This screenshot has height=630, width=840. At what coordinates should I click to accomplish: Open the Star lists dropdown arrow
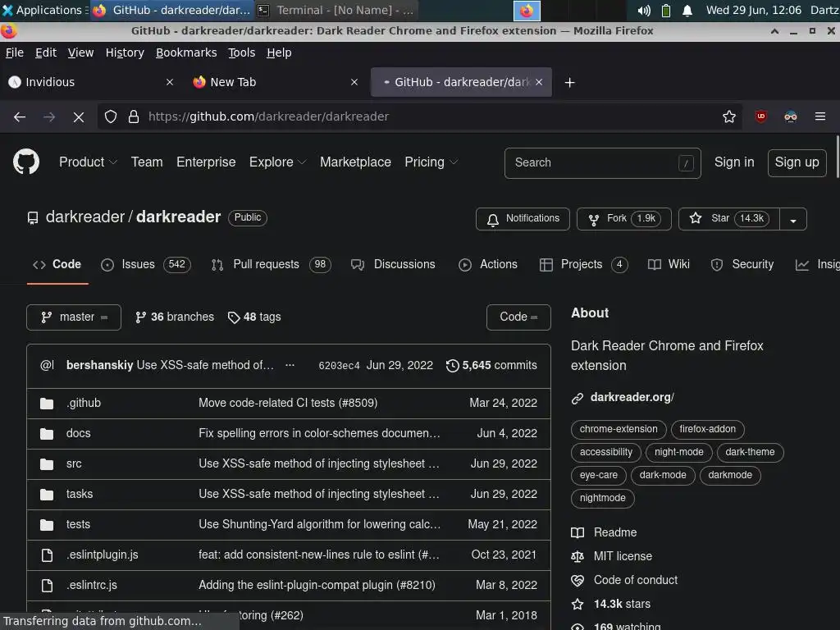coord(793,219)
